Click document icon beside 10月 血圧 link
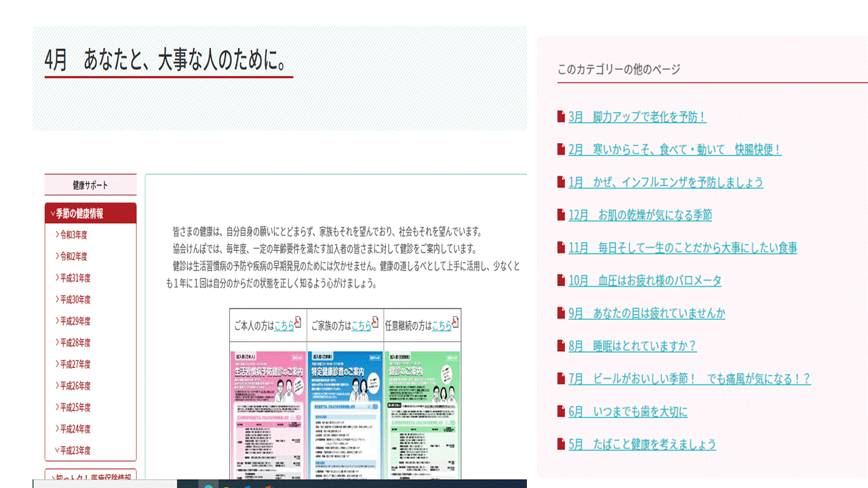 (x=561, y=280)
